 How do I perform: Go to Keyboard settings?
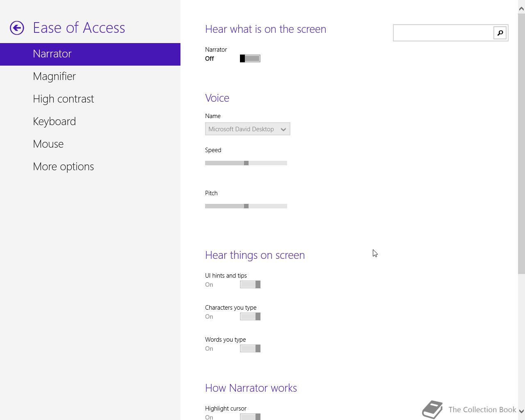[54, 121]
